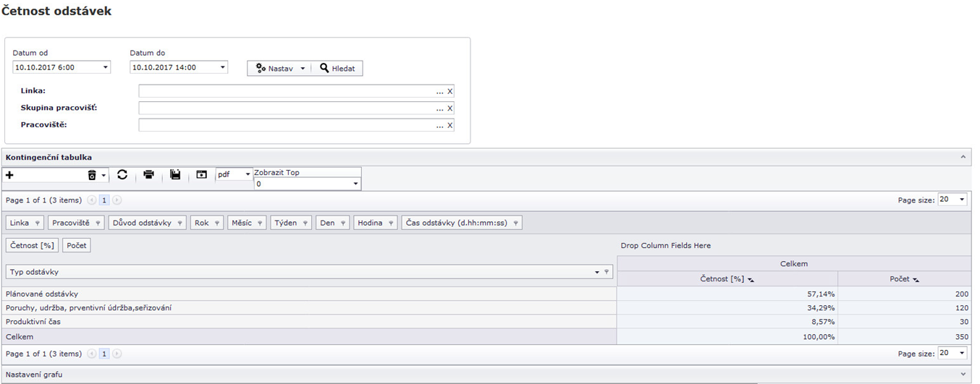Click the export icon beside pdf

point(201,175)
